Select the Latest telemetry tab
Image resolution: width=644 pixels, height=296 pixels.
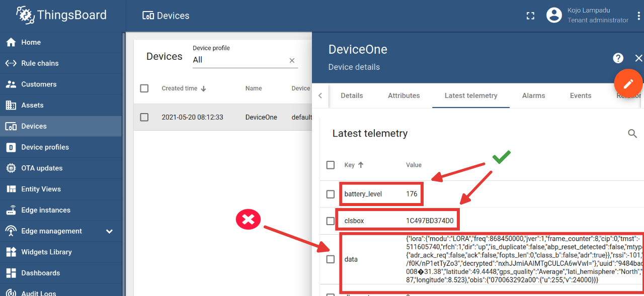tap(471, 95)
